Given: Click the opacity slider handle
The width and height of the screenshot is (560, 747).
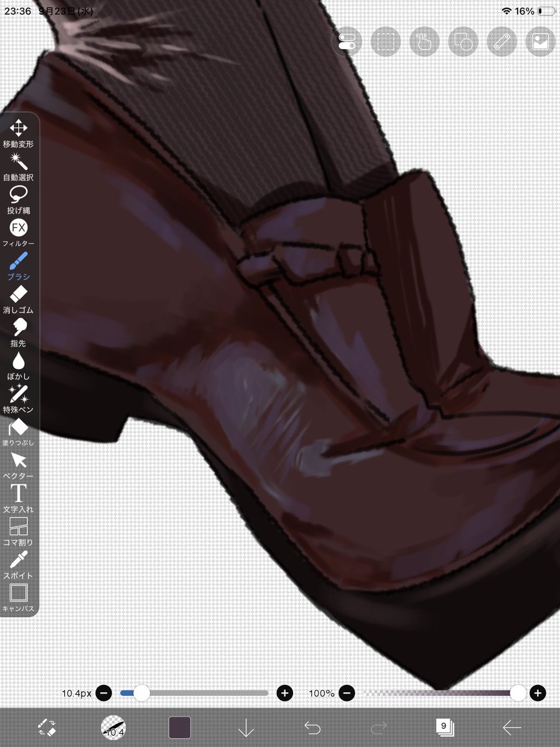Looking at the screenshot, I should point(518,692).
